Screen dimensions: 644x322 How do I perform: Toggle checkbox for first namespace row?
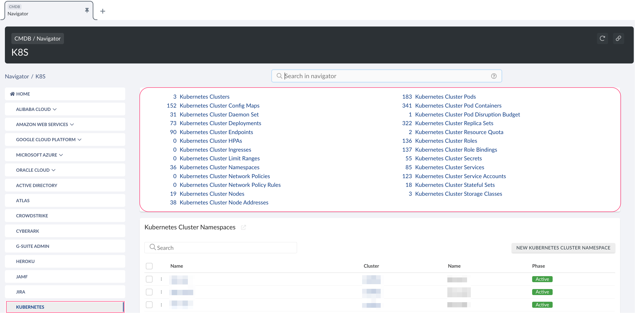click(149, 279)
